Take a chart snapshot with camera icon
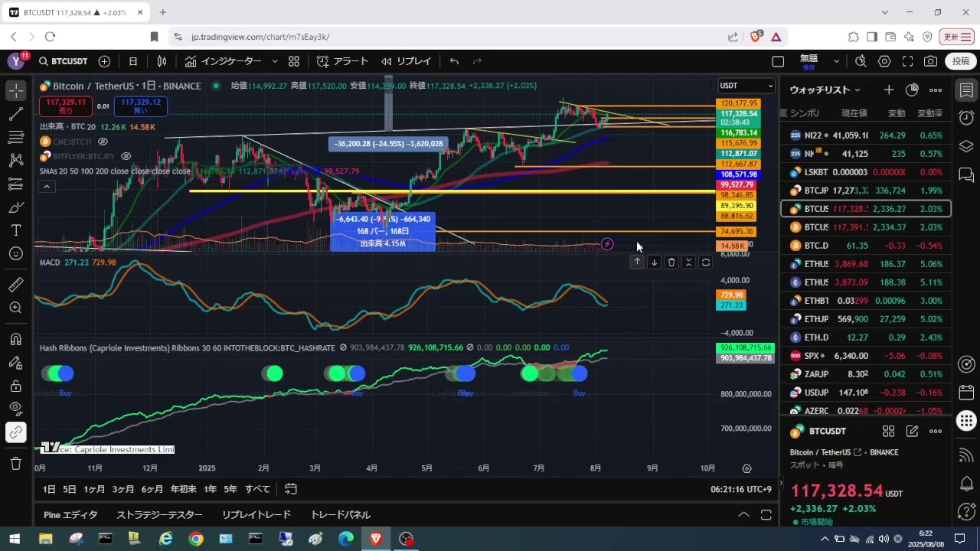This screenshot has width=980, height=551. click(930, 61)
